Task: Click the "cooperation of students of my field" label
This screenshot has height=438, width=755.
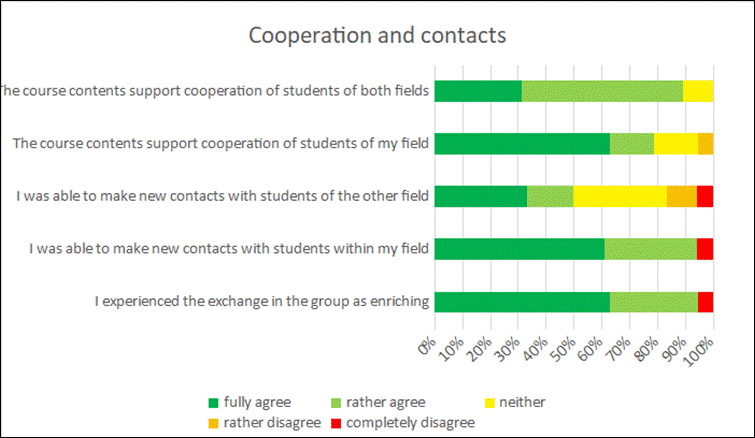Action: point(221,144)
